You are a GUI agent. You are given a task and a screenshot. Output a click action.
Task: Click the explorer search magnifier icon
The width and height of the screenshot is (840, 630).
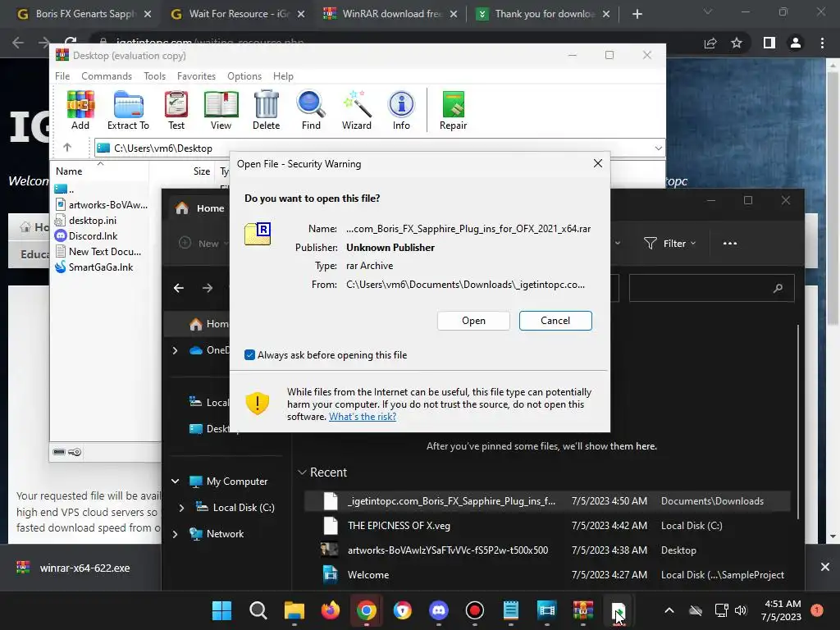pyautogui.click(x=778, y=288)
